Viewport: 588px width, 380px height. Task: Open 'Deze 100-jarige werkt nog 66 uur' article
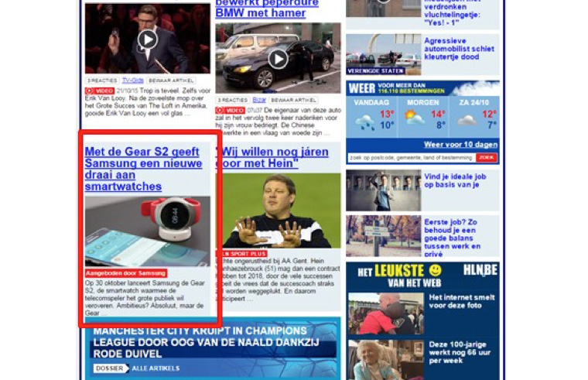460,352
